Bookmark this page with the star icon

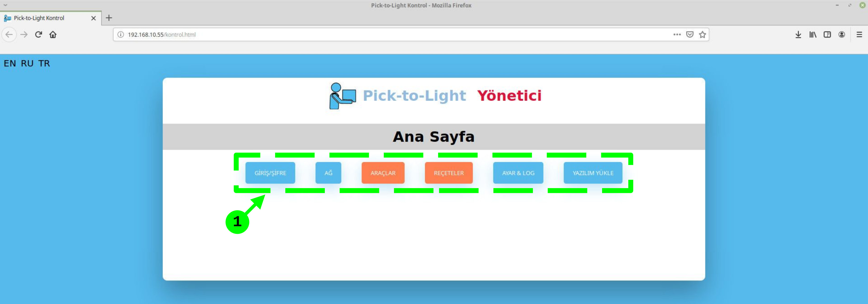tap(703, 34)
